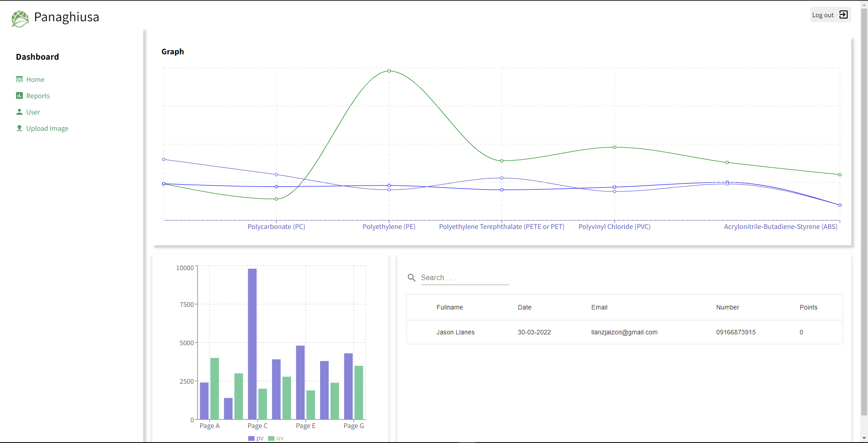Open the Home menu item
Screen dimensions: 868x443
tap(35, 80)
